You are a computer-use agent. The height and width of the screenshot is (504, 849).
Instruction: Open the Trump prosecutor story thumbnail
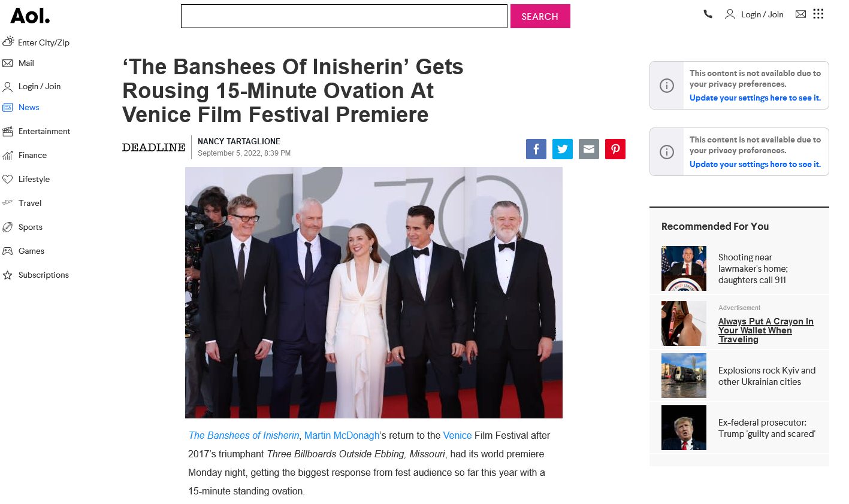click(684, 427)
